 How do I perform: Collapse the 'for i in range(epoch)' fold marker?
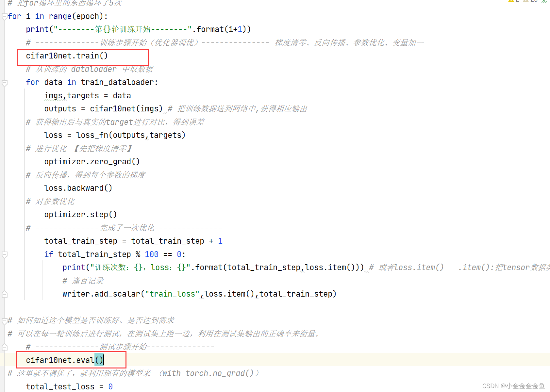[5, 16]
